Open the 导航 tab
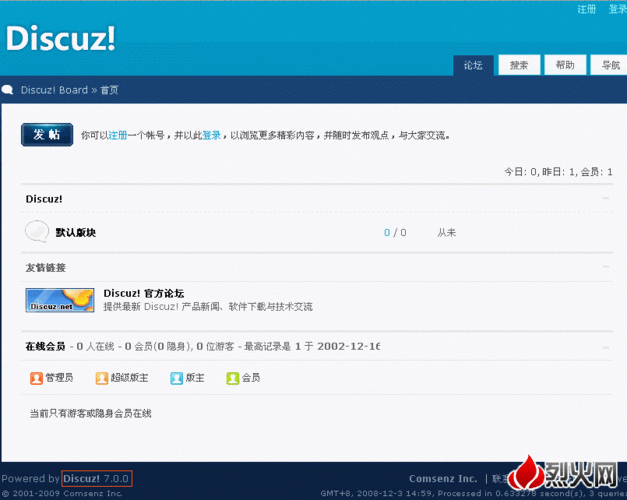This screenshot has width=627, height=500. [609, 65]
